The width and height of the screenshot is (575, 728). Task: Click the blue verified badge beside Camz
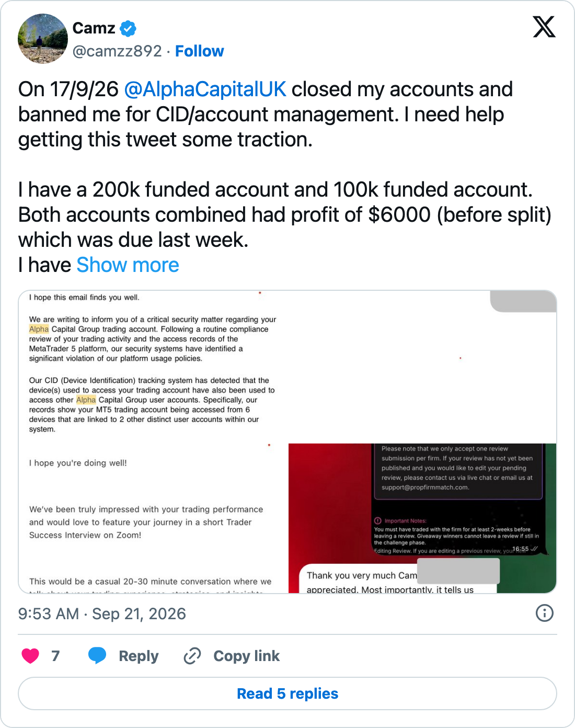click(128, 28)
